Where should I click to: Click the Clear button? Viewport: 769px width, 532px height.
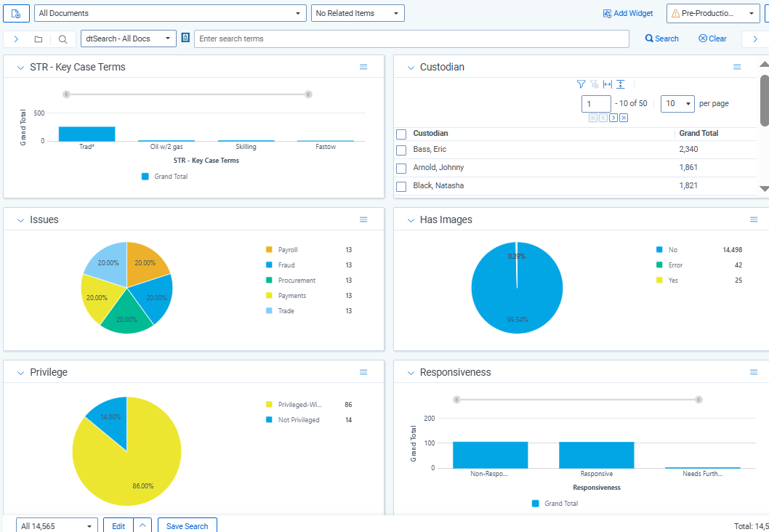coord(712,39)
